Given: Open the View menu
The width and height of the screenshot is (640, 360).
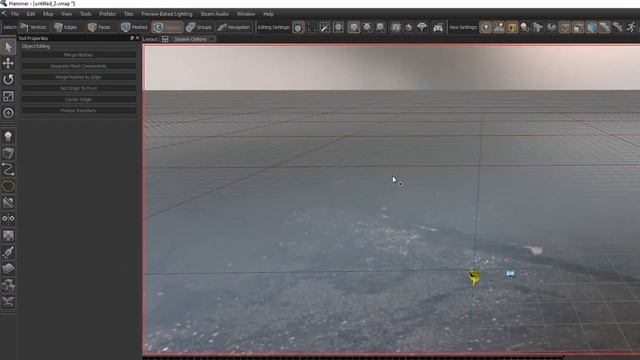Looking at the screenshot, I should (x=66, y=14).
